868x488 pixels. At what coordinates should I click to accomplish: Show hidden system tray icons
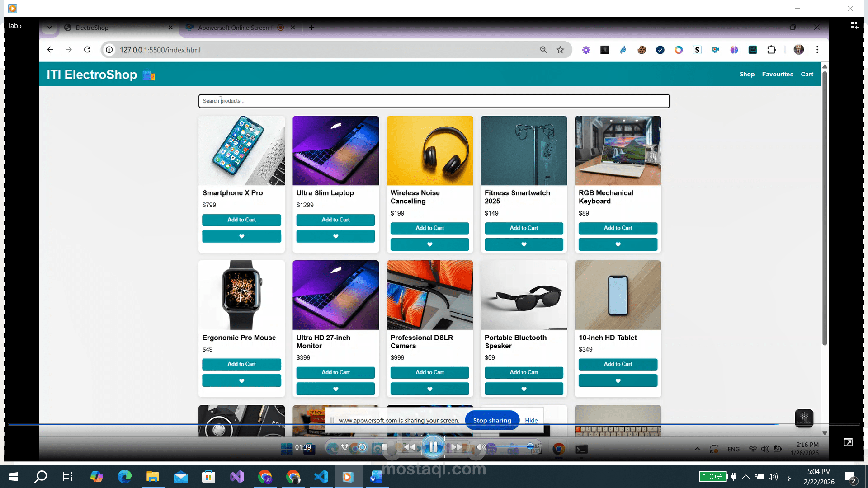[745, 476]
